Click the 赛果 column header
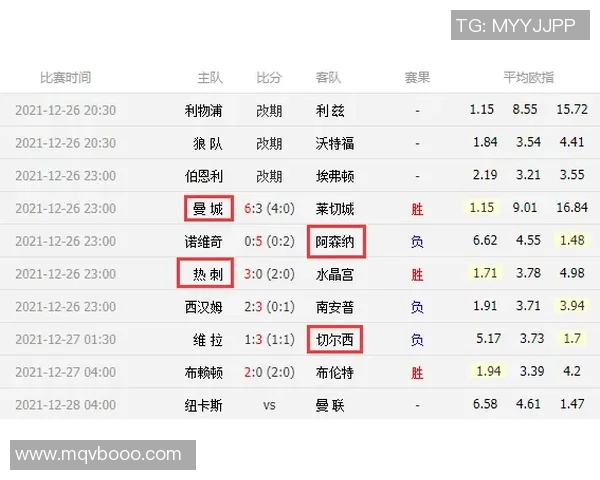600x480 pixels. [x=417, y=77]
